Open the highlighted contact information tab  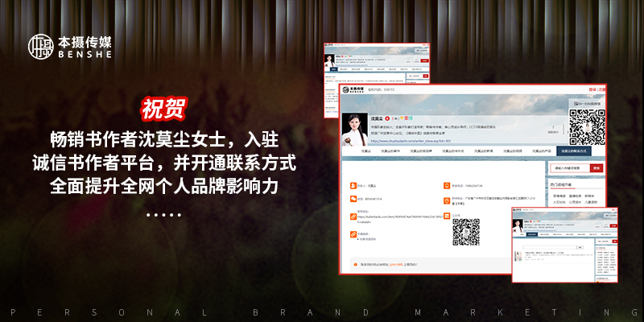tap(574, 151)
